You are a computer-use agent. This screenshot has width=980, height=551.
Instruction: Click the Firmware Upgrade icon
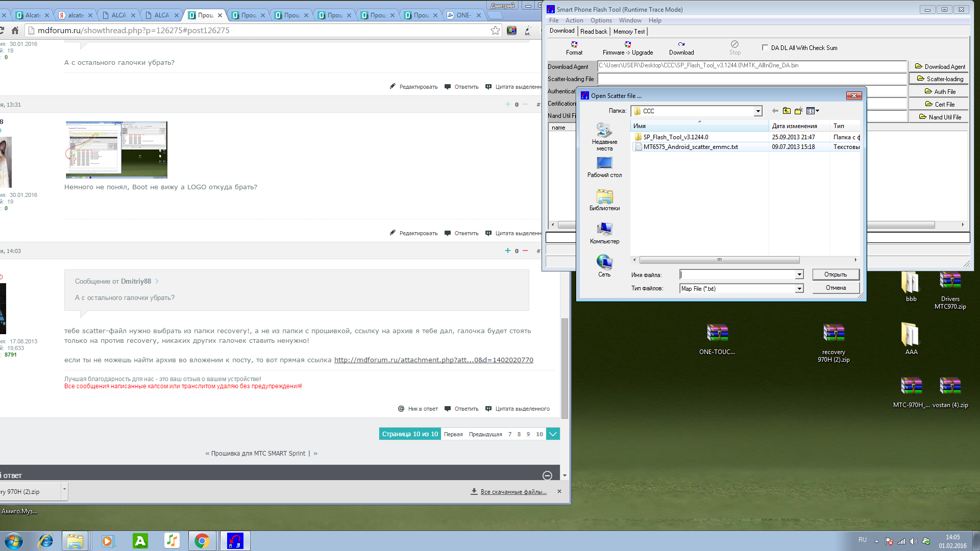[x=628, y=45]
